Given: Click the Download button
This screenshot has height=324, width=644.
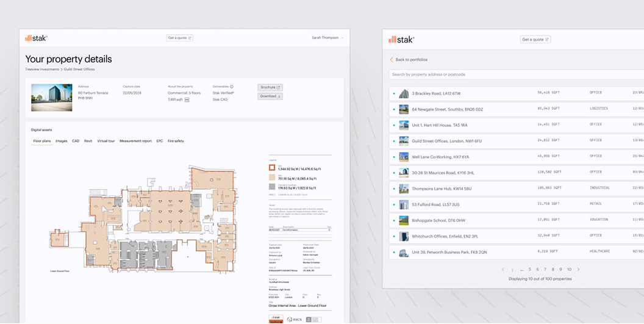Looking at the screenshot, I should [x=270, y=96].
